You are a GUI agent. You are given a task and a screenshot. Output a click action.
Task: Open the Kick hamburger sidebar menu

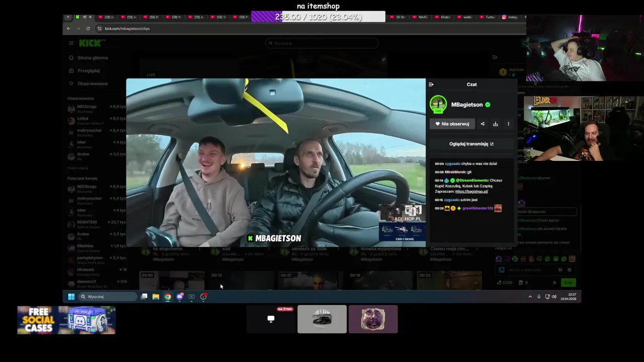(x=71, y=43)
